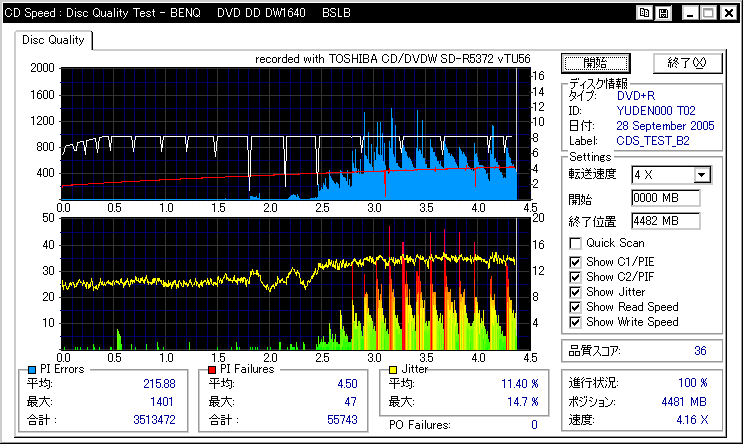
Task: Click the blue PI Errors legend square
Action: 32,370
